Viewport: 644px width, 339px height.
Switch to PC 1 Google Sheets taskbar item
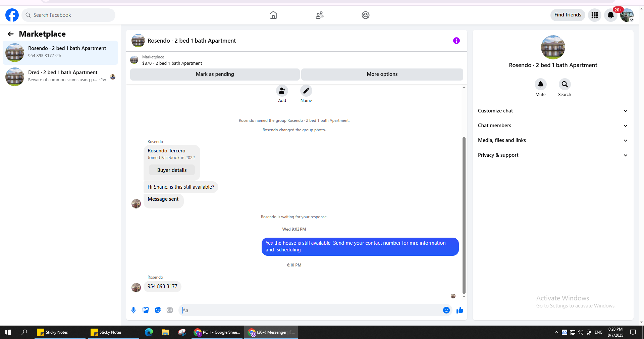pyautogui.click(x=217, y=332)
